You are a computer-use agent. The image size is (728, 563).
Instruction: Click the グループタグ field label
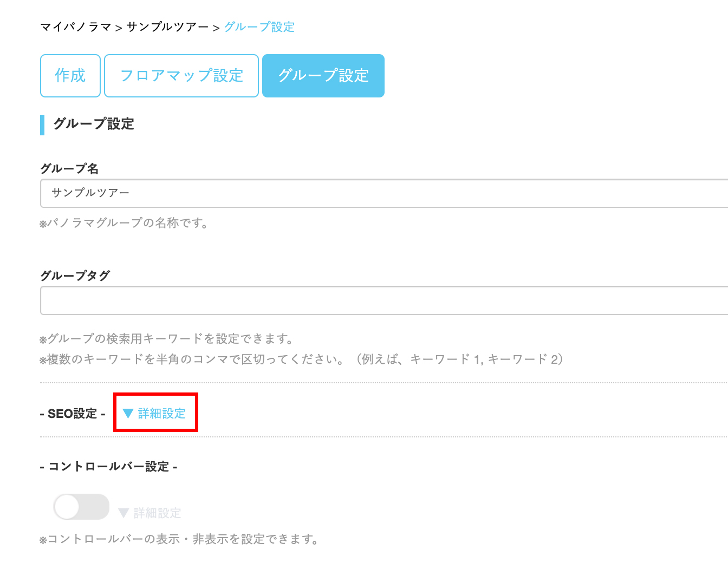pos(75,276)
